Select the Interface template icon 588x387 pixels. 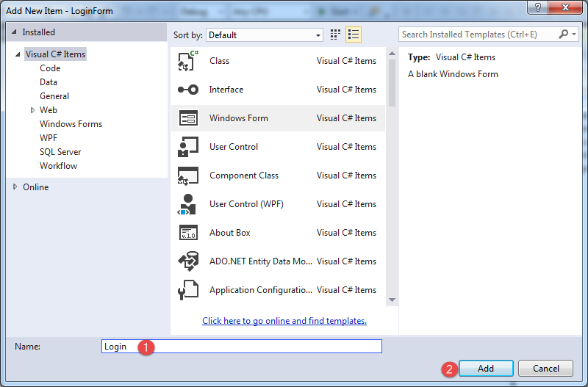point(188,90)
